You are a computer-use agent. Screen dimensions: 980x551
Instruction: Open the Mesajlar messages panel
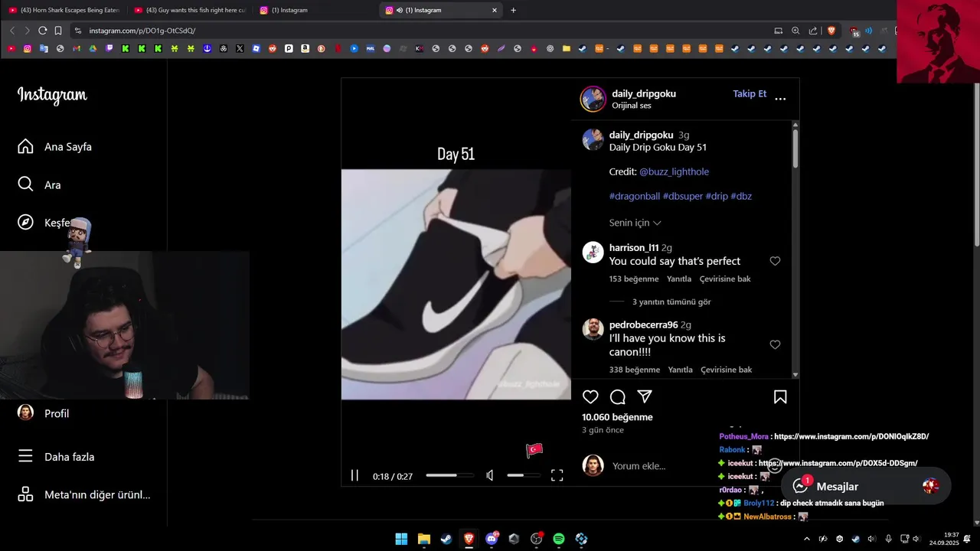pyautogui.click(x=866, y=486)
